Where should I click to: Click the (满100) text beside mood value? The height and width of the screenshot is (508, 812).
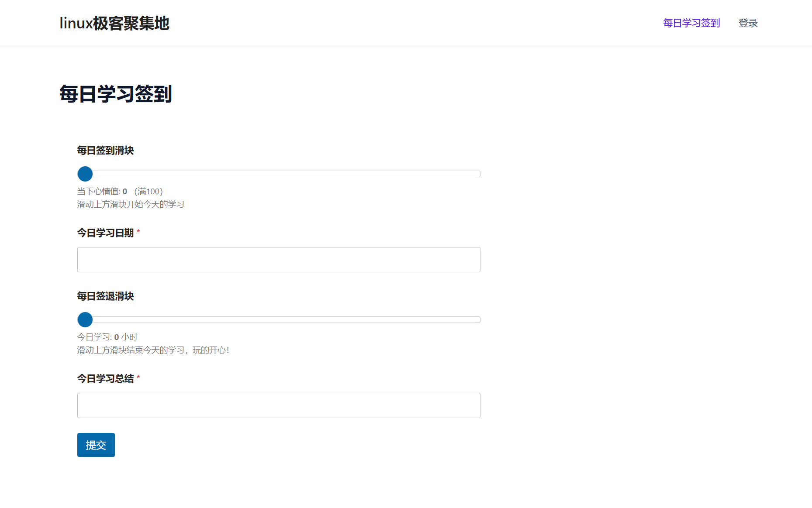tap(149, 191)
